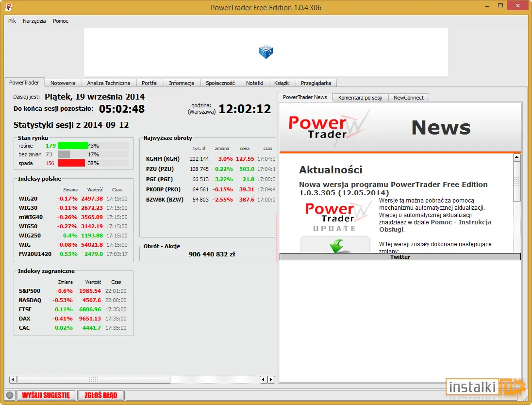
Task: Click the mWIG40 index row
Action: point(73,217)
